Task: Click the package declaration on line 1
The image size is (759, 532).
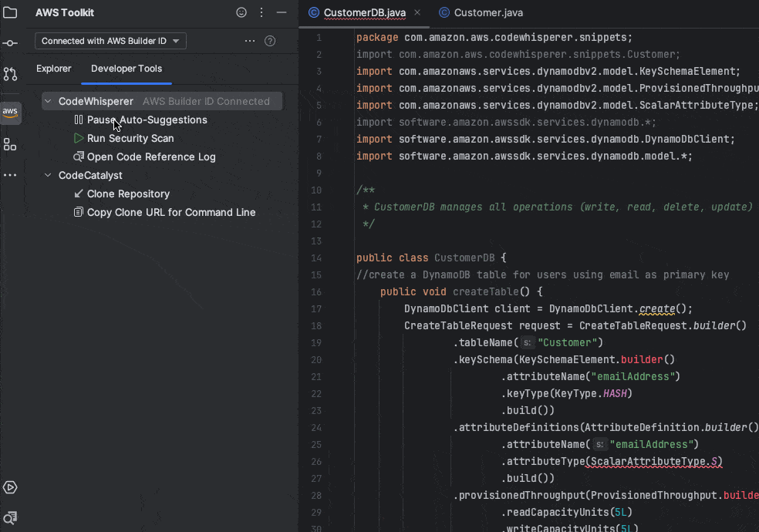Action: tap(494, 37)
